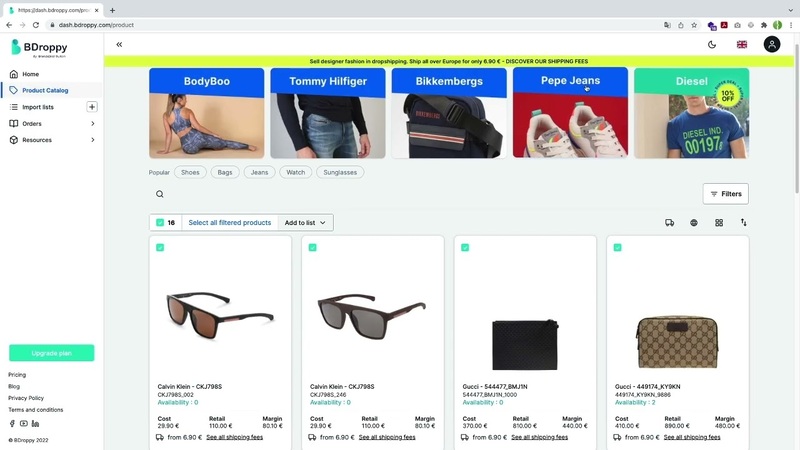This screenshot has width=800, height=450.
Task: Uncheck Calvin Klein CKJ798S_246 product
Action: (x=313, y=247)
